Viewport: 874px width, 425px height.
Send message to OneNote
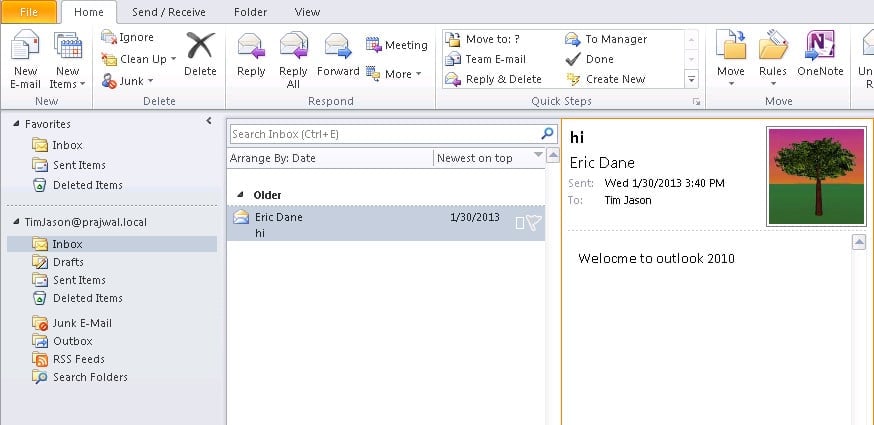tap(820, 54)
